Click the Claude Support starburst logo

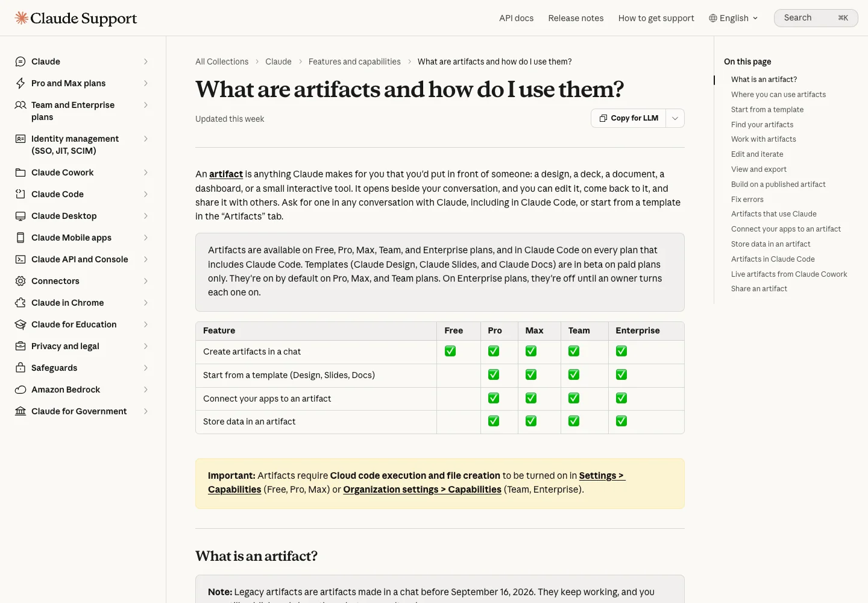[x=22, y=18]
